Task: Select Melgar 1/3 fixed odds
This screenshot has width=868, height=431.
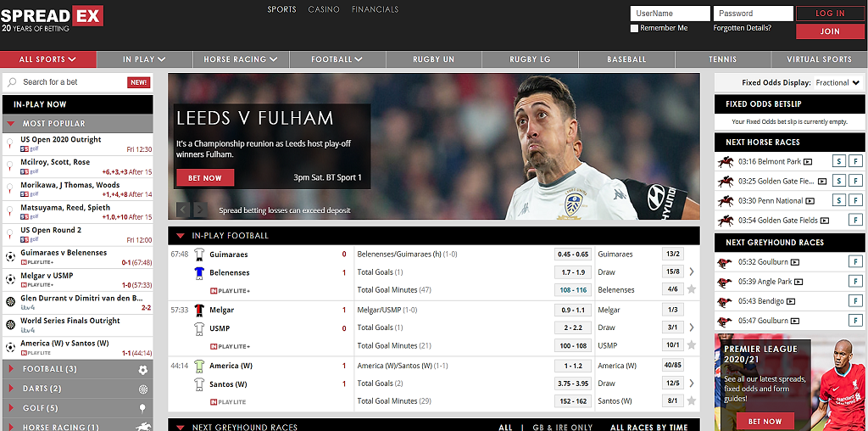Action: (x=672, y=310)
